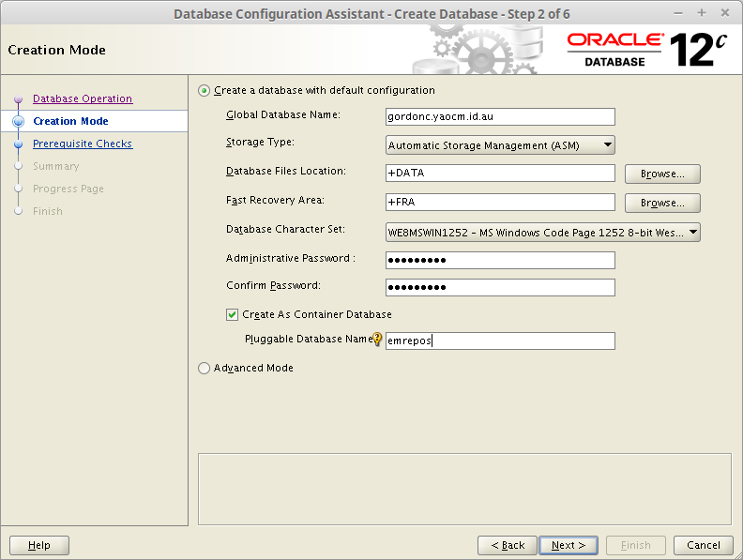The width and height of the screenshot is (743, 560).
Task: Expand the Database Character Set dropdown
Action: [x=542, y=233]
